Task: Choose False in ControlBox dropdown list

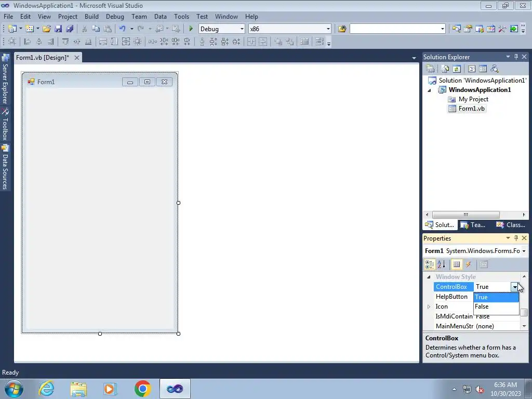Action: pos(496,307)
